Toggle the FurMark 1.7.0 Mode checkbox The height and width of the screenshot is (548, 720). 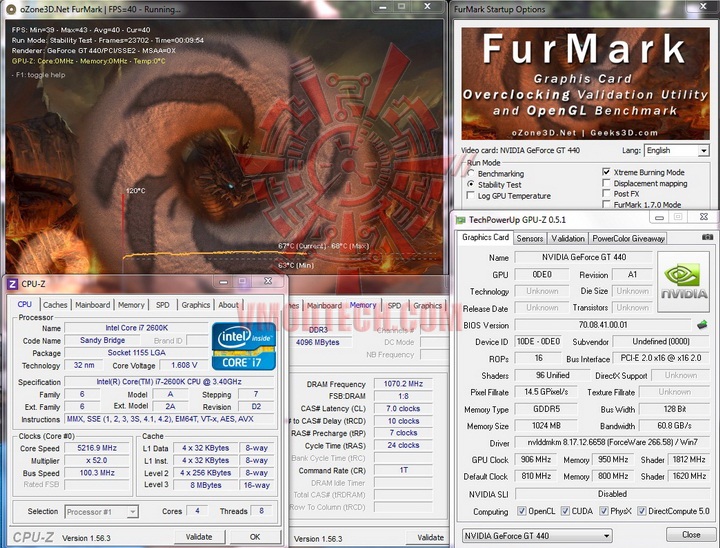(x=606, y=204)
